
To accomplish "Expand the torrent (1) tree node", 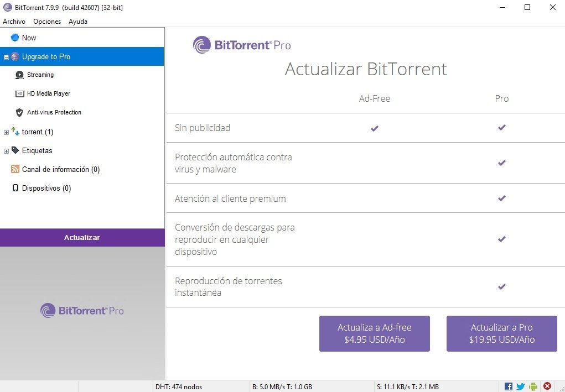I will 6,133.
